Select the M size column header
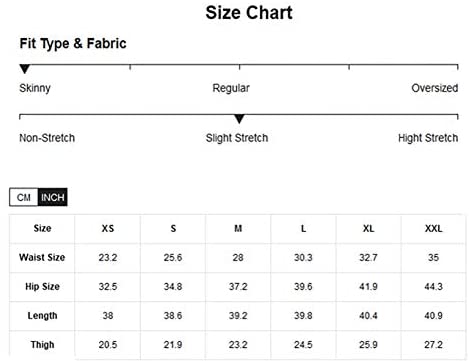This screenshot has height=361, width=469. (x=238, y=229)
